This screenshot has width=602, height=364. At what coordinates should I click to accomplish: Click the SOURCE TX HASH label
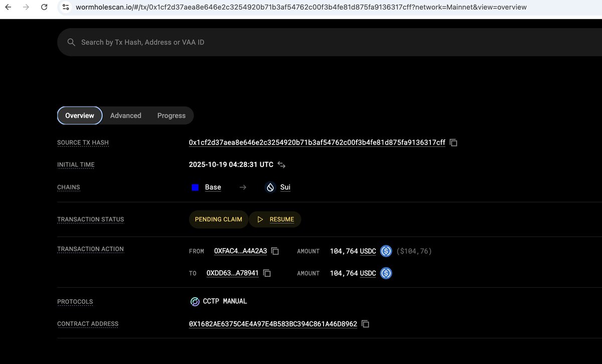(x=83, y=143)
